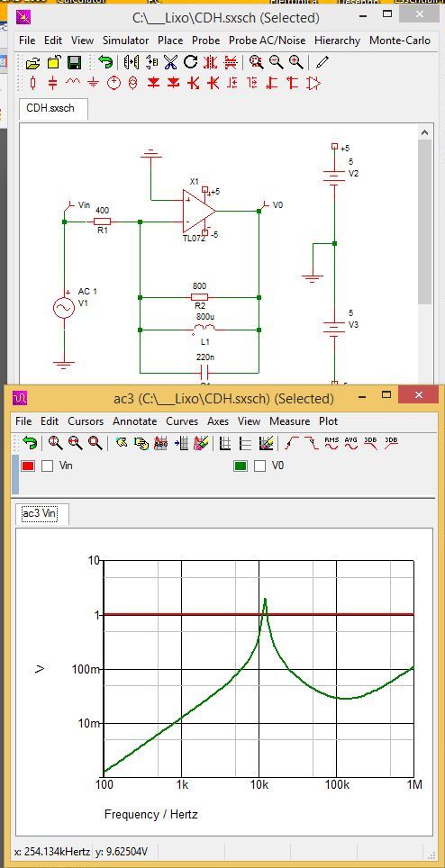Select resistor R2 in schematic
The height and width of the screenshot is (868, 445).
(199, 297)
